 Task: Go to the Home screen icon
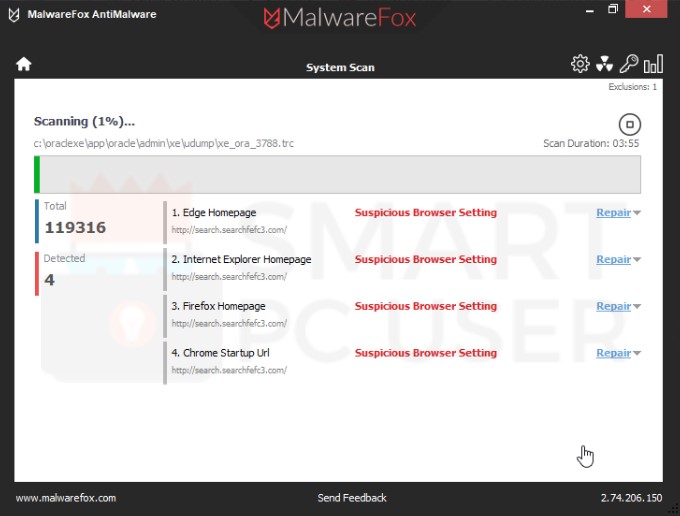pos(24,64)
